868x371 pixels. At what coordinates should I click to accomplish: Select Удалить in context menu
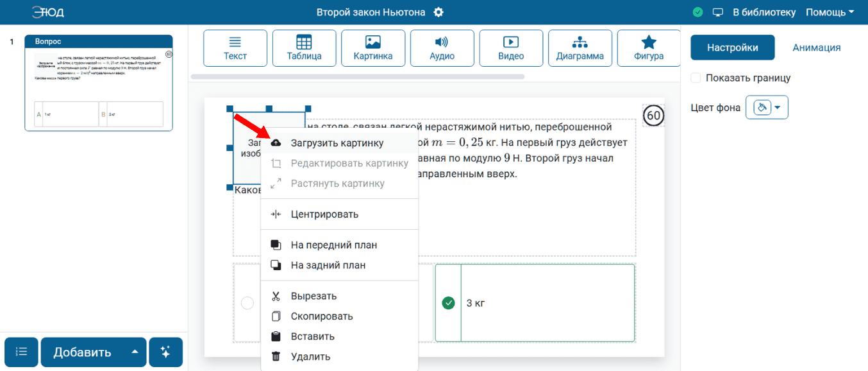click(339, 356)
